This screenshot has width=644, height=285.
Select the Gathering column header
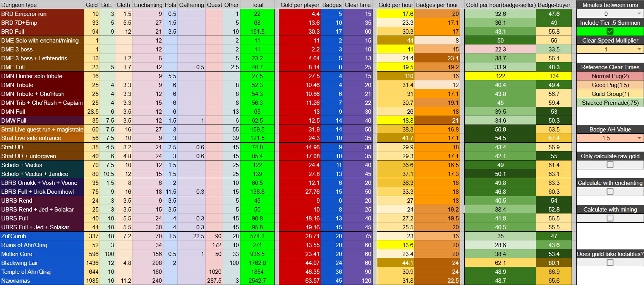[x=191, y=5]
